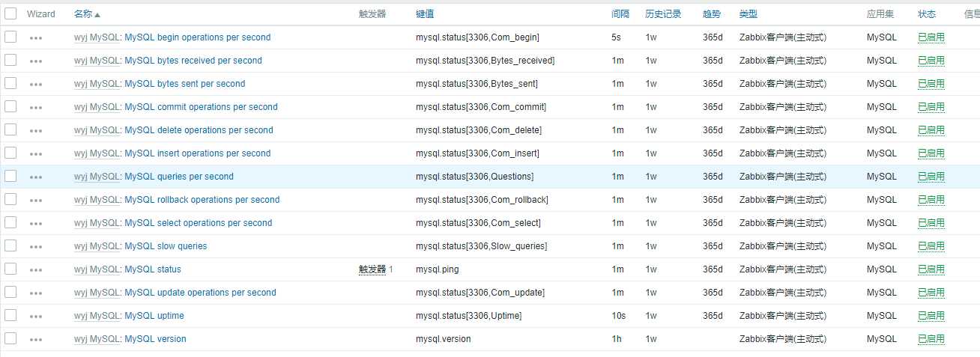The width and height of the screenshot is (980, 357).
Task: Open MySQL rollback operations per second item
Action: 202,200
